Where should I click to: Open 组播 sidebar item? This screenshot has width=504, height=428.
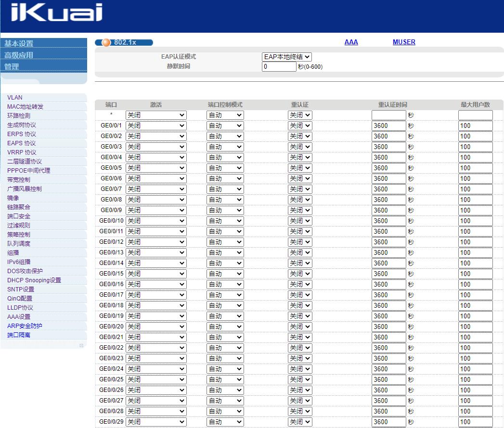pos(13,252)
